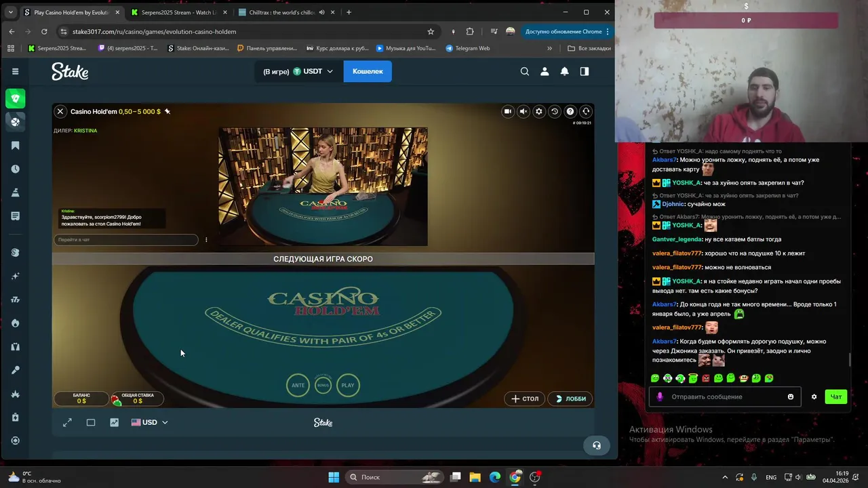868x488 pixels.
Task: Open the dealer chat three-dot options
Action: click(x=206, y=240)
